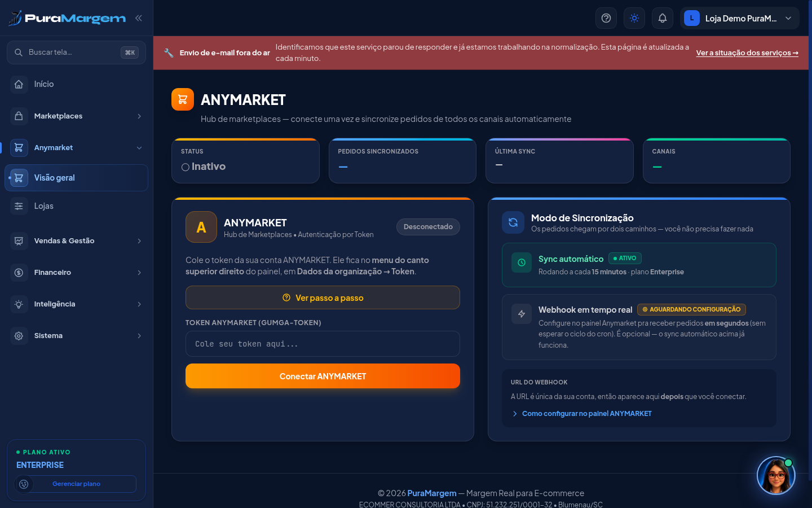Viewport: 812px width, 508px height.
Task: Click Conectar ANYMARKET button
Action: [x=323, y=376]
